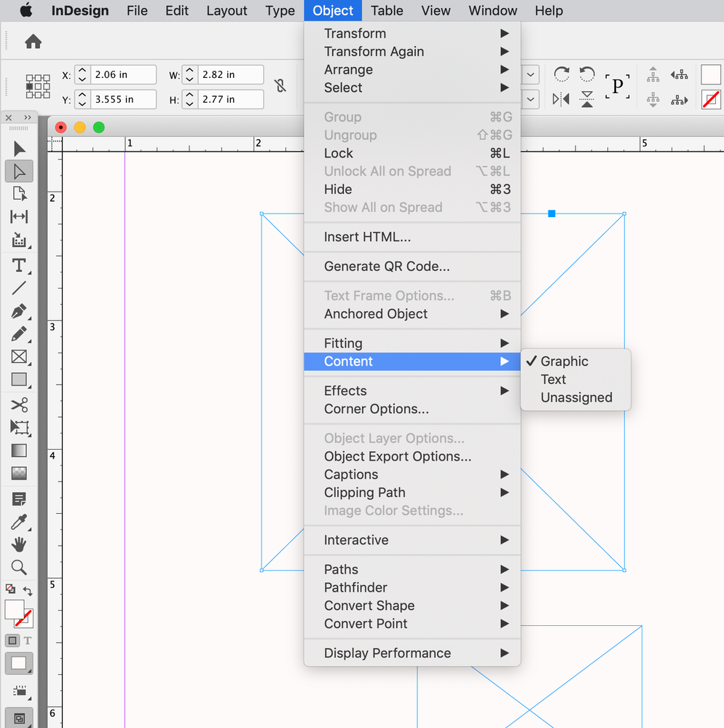Expand the Select submenu
The image size is (724, 728).
[x=412, y=87]
